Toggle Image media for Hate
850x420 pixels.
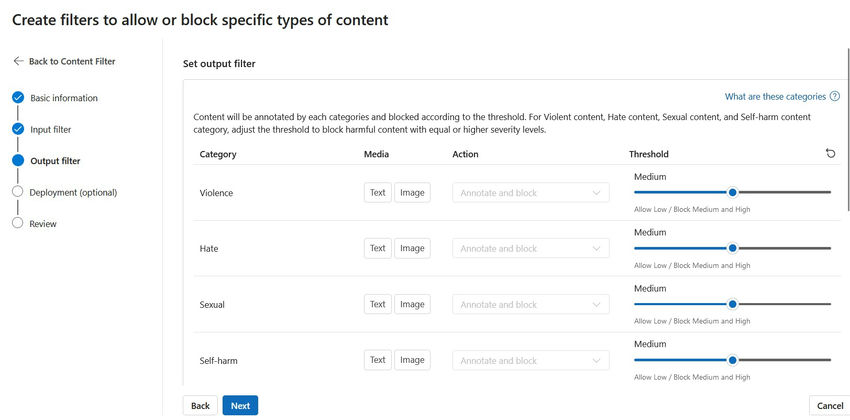[x=412, y=248]
